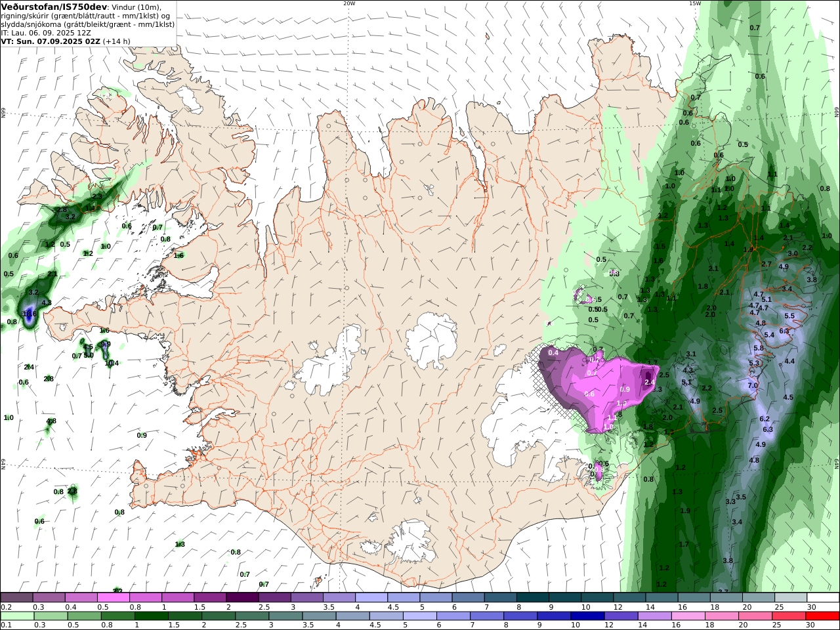Click the 20W longitude label at the top
The height and width of the screenshot is (630, 840).
349,3
